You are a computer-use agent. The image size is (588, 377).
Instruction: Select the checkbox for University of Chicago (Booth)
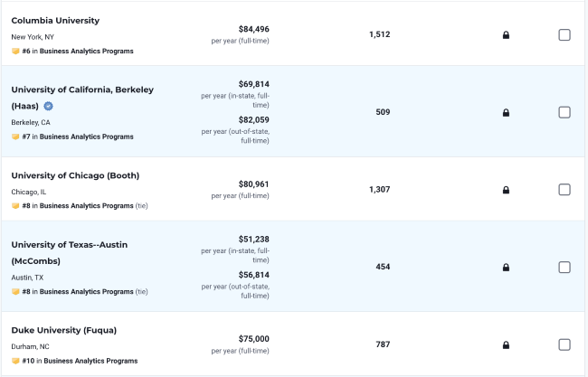564,190
